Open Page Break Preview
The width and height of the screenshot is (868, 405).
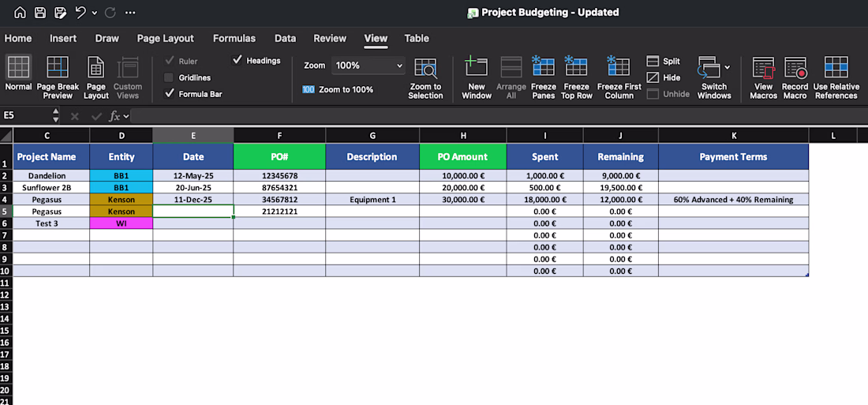58,77
